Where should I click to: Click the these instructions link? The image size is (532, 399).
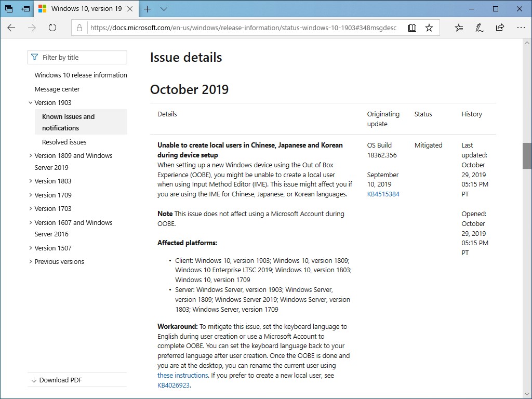182,375
